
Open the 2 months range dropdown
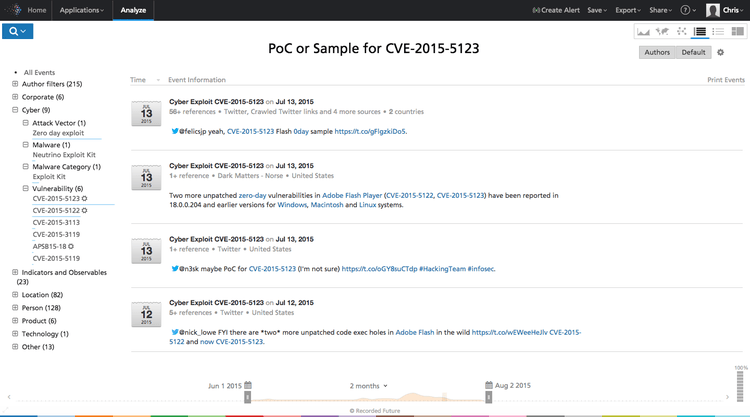coord(369,385)
